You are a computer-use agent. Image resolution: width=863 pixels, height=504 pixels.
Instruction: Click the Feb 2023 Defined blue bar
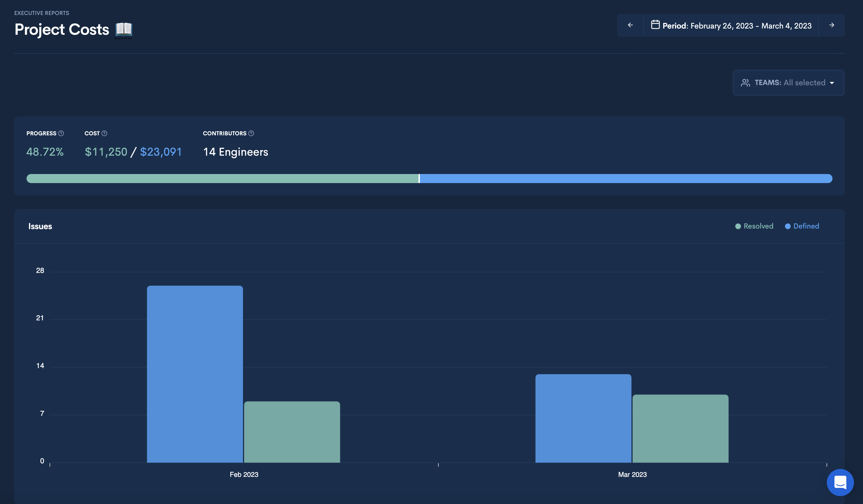pos(195,374)
